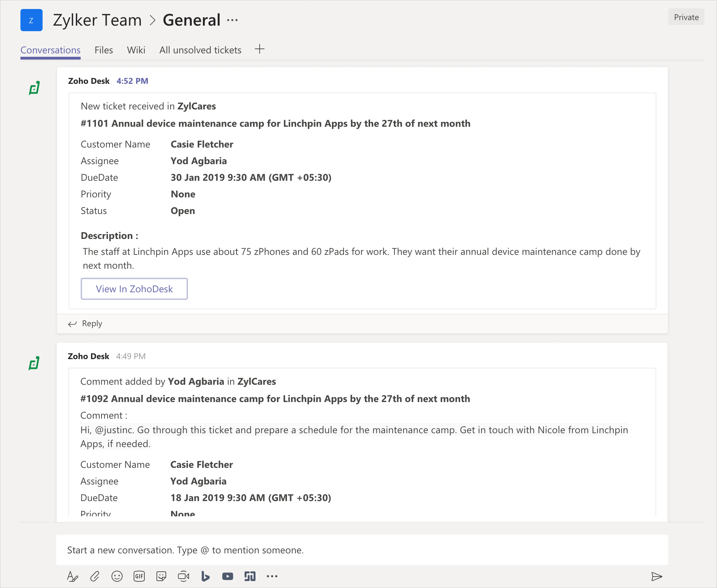The width and height of the screenshot is (717, 588).
Task: Open the Emoji picker icon
Action: (x=117, y=576)
